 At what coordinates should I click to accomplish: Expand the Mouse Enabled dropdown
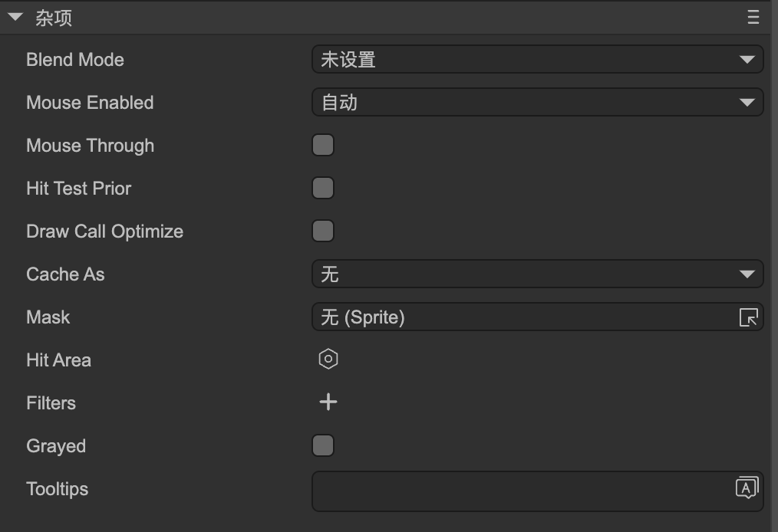(537, 103)
